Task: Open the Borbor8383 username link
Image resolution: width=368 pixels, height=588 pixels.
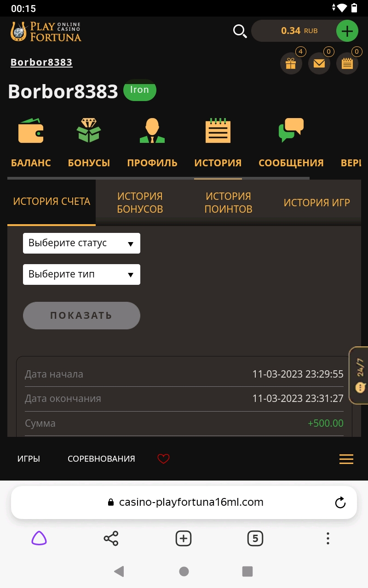Action: tap(41, 62)
